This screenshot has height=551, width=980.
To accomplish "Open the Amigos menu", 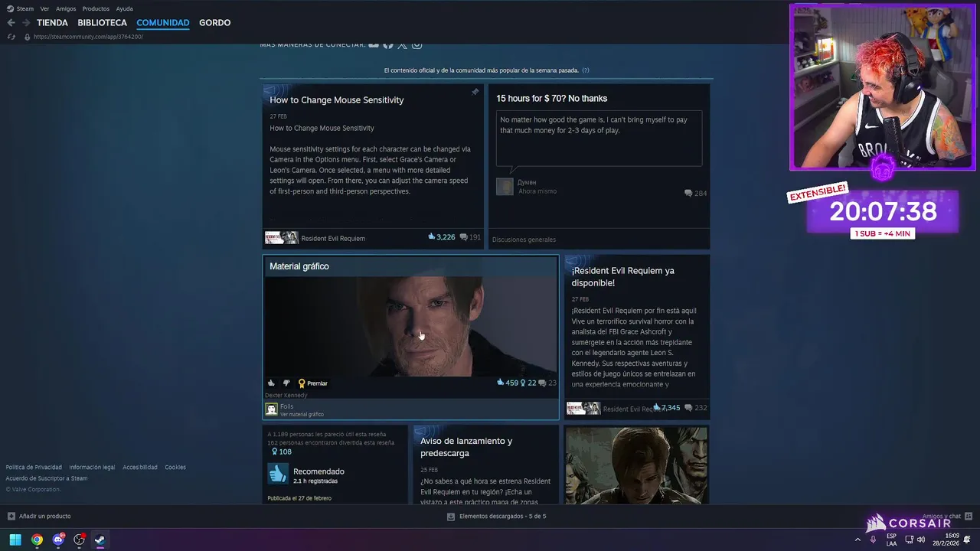I will 66,8.
